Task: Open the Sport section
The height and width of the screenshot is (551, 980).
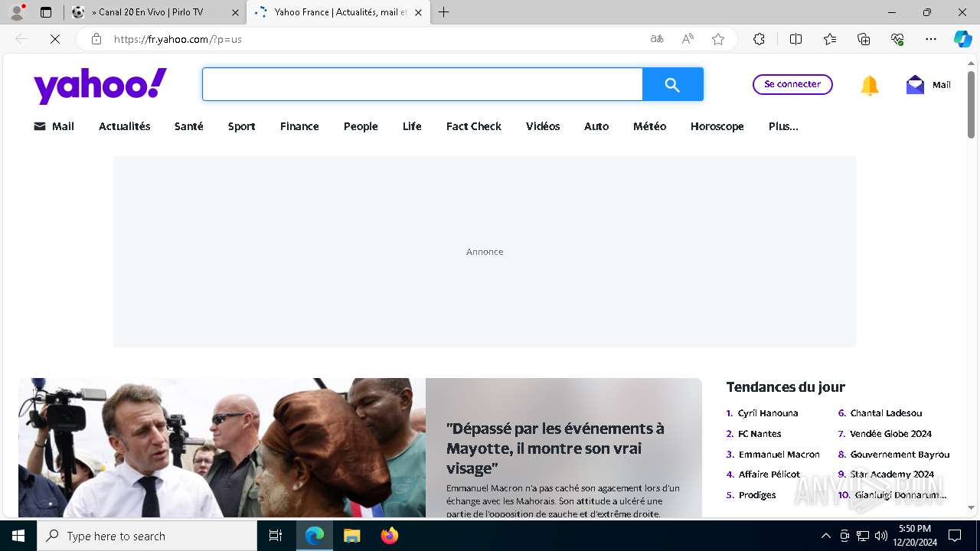Action: click(241, 126)
